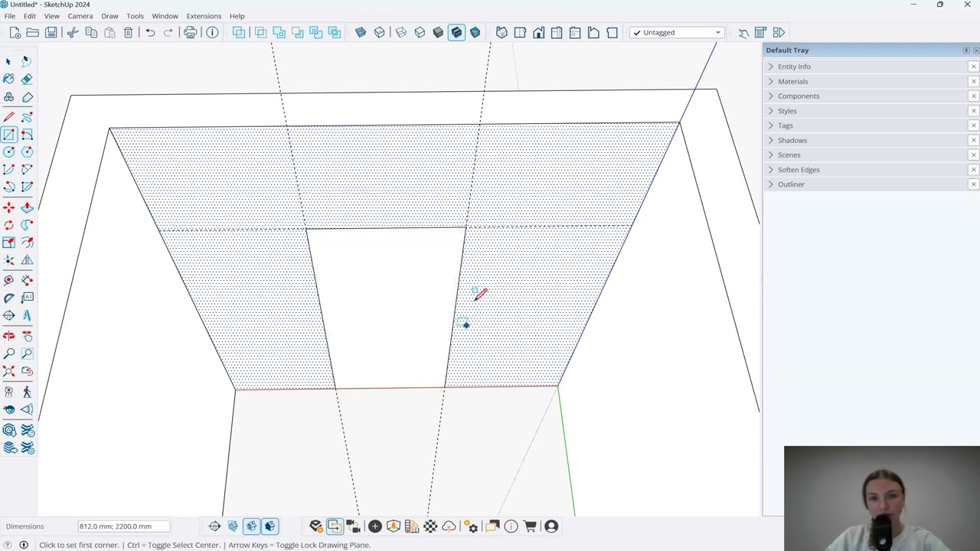Toggle the highlighted swap-arrows icon at bottom
The height and width of the screenshot is (551, 980).
pyautogui.click(x=335, y=526)
